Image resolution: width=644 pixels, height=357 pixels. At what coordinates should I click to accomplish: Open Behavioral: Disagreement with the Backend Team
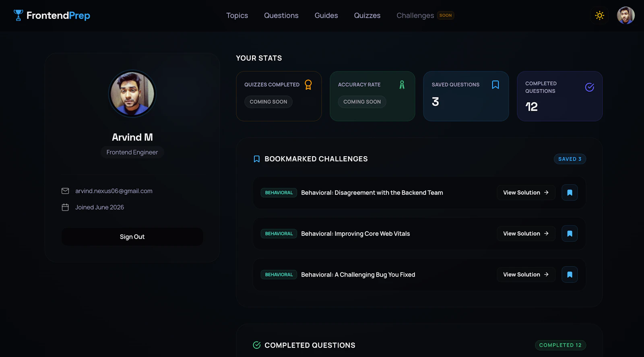pos(372,193)
